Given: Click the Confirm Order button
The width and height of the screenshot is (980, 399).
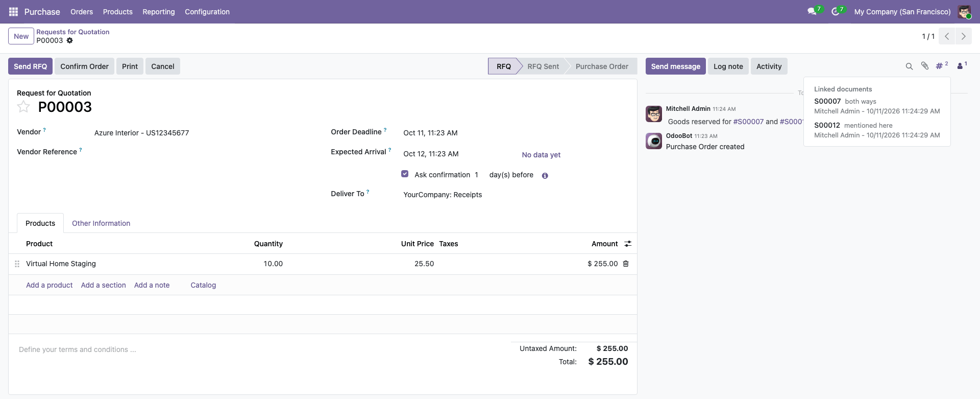Looking at the screenshot, I should tap(84, 66).
